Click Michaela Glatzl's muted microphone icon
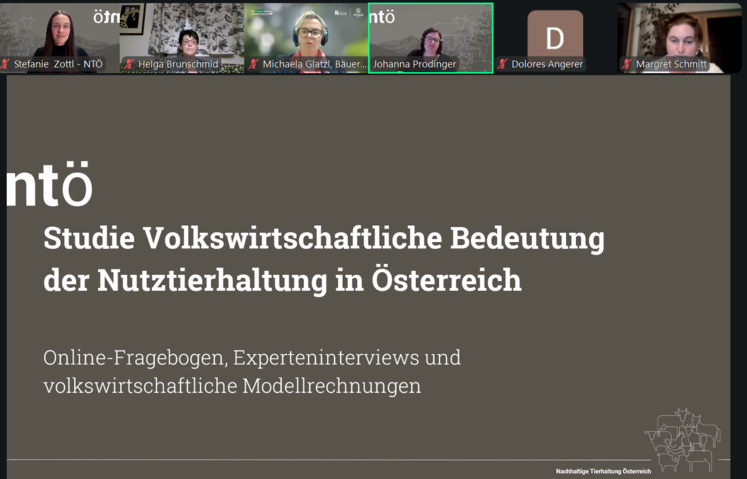 tap(253, 64)
